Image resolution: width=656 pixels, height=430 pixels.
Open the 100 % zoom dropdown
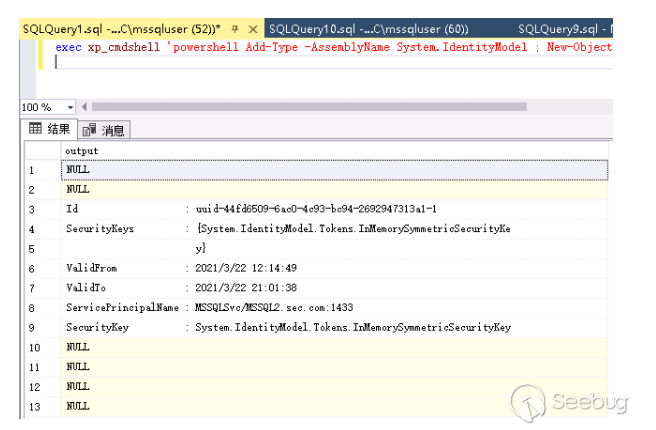(70, 108)
